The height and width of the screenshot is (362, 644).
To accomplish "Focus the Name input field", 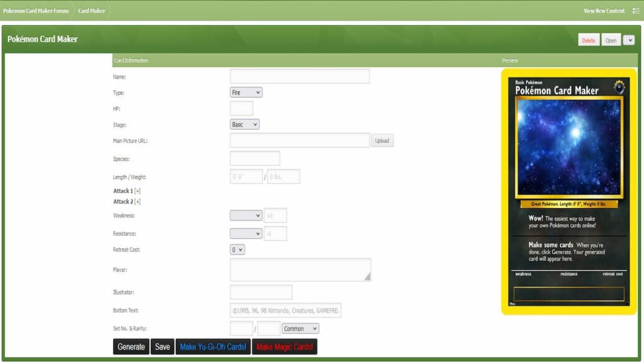I will (x=299, y=76).
